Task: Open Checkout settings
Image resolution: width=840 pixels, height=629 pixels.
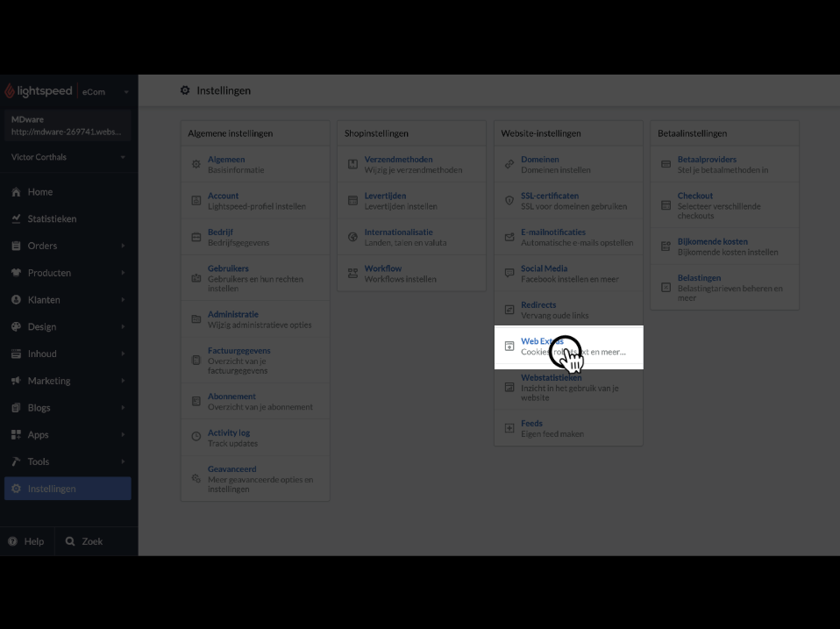Action: [694, 196]
